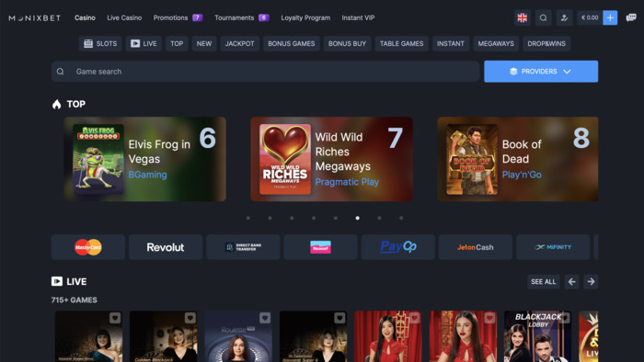Select the BONUS BUY category
Viewport: 644px width, 362px height.
[347, 43]
